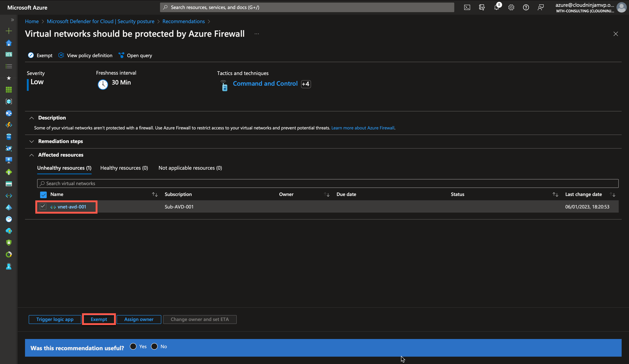The width and height of the screenshot is (629, 364).
Task: Open the All resources green grid icon
Action: point(9,90)
